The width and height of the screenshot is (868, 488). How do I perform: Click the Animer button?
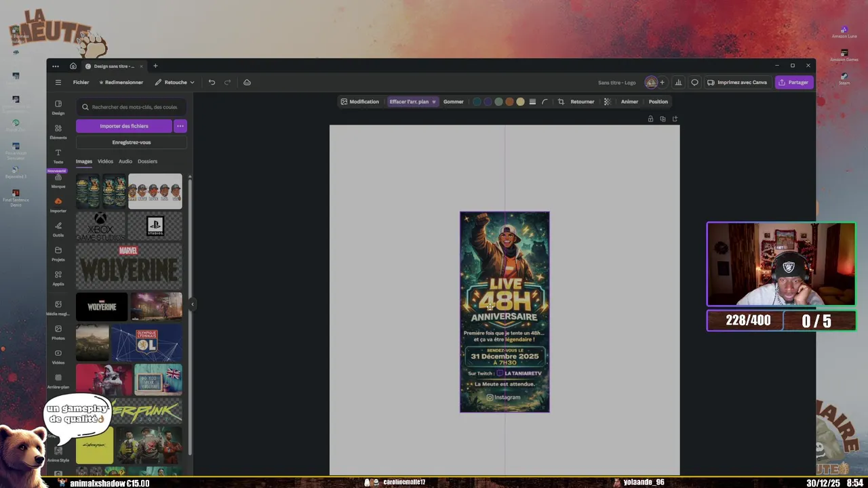629,102
